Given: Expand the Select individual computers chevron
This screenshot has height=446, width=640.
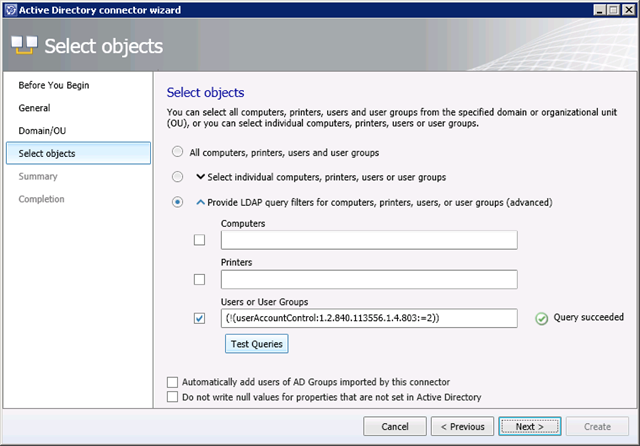Looking at the screenshot, I should pos(200,177).
